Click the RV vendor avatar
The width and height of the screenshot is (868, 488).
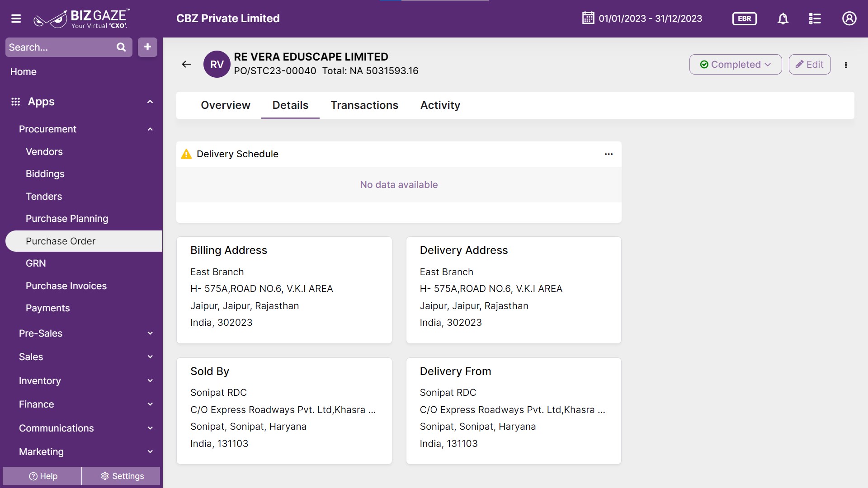click(217, 64)
